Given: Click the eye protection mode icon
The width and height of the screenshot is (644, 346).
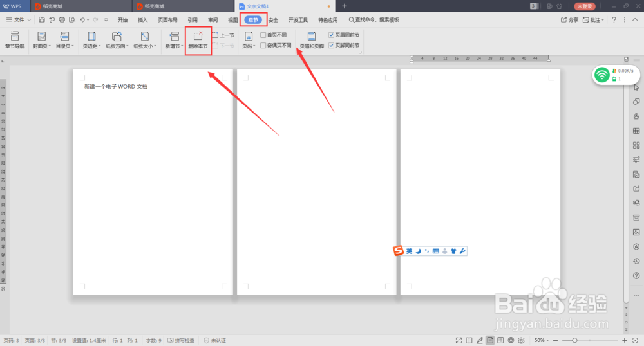Looking at the screenshot, I should pyautogui.click(x=521, y=340).
